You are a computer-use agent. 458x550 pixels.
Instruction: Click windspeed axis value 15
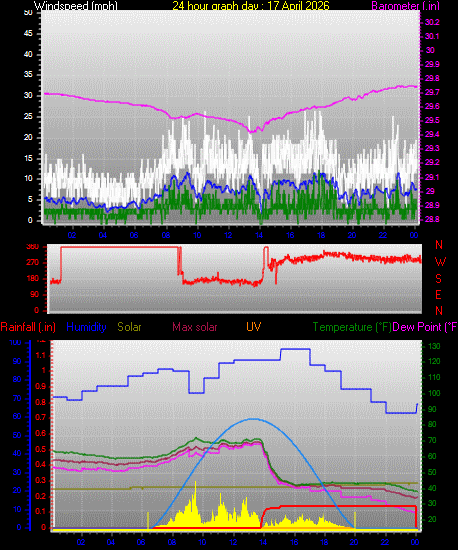pos(28,159)
